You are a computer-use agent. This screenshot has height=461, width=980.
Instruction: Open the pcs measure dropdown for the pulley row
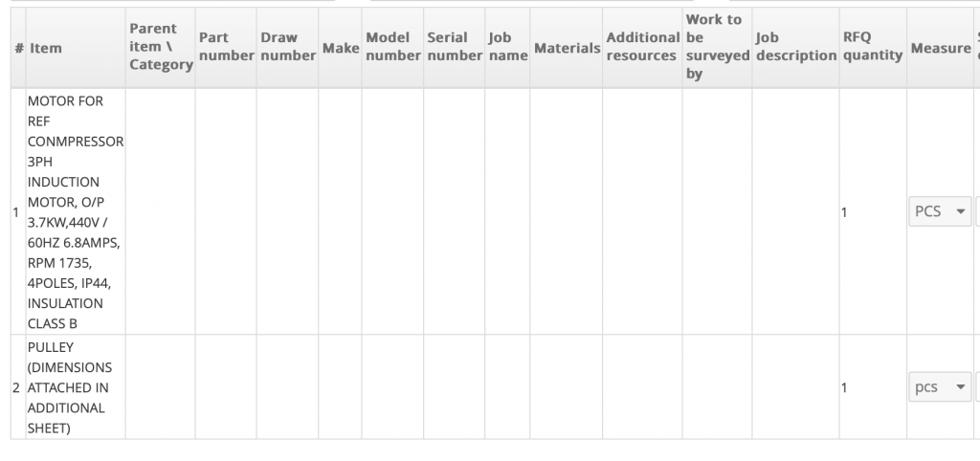(939, 388)
